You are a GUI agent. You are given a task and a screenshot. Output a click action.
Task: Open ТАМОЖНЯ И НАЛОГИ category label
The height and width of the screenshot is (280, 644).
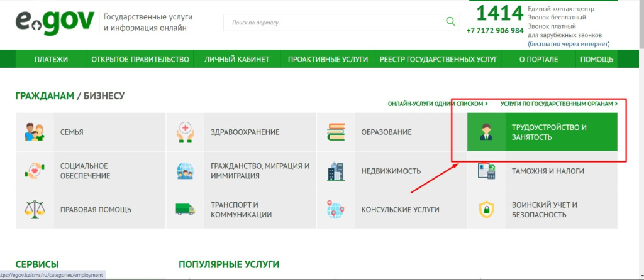(548, 171)
